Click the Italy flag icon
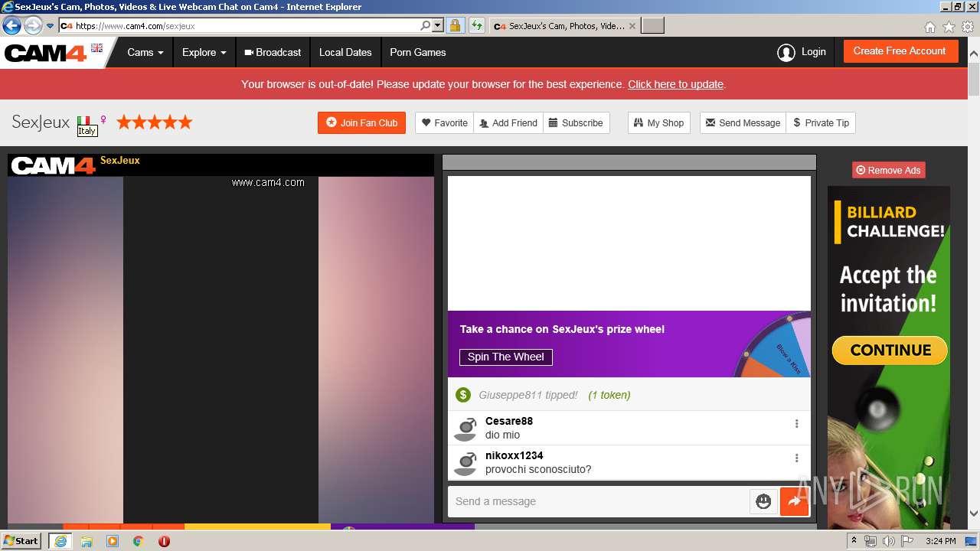Image resolution: width=980 pixels, height=551 pixels. click(x=83, y=120)
